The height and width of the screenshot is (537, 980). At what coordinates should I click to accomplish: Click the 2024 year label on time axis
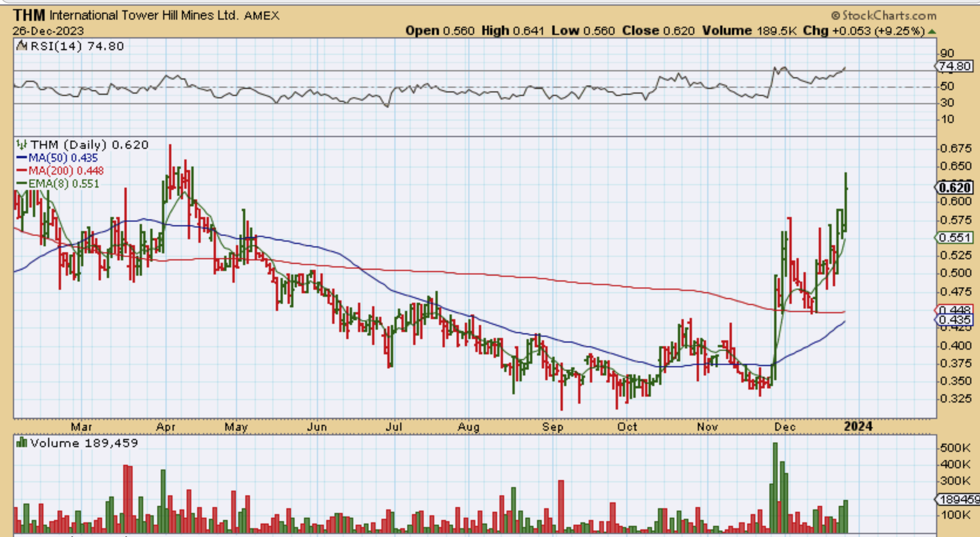858,426
